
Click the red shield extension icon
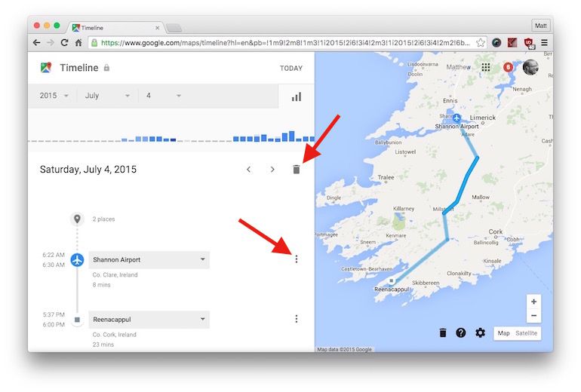pyautogui.click(x=529, y=43)
